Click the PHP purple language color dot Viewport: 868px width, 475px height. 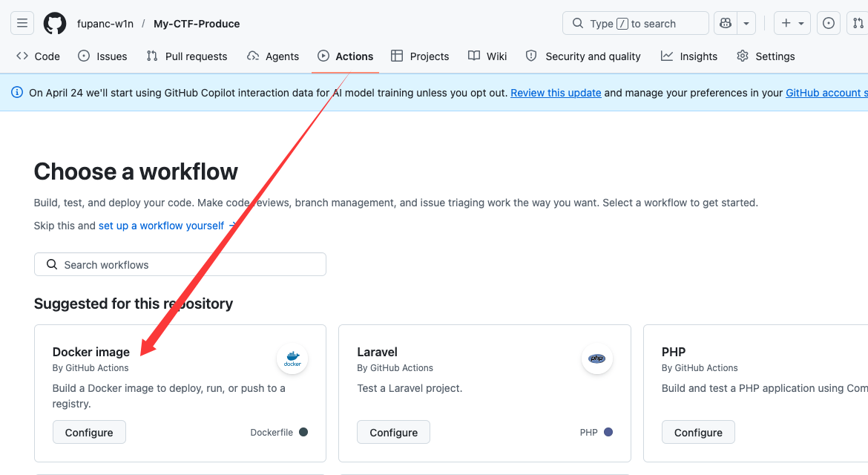tap(608, 432)
